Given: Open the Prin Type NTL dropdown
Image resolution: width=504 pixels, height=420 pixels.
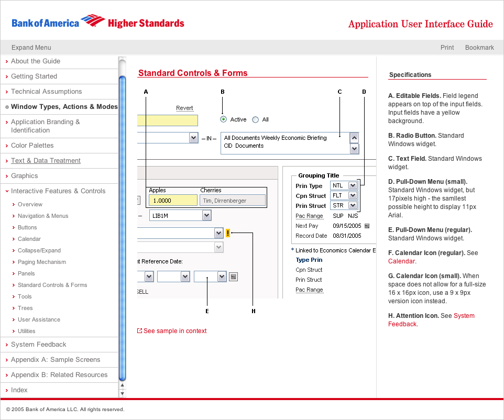Looking at the screenshot, I should [353, 185].
